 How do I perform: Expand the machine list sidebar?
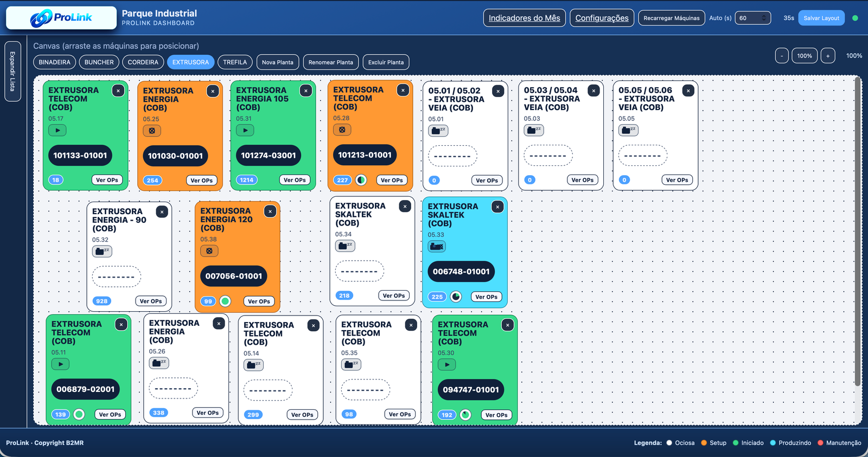[12, 71]
